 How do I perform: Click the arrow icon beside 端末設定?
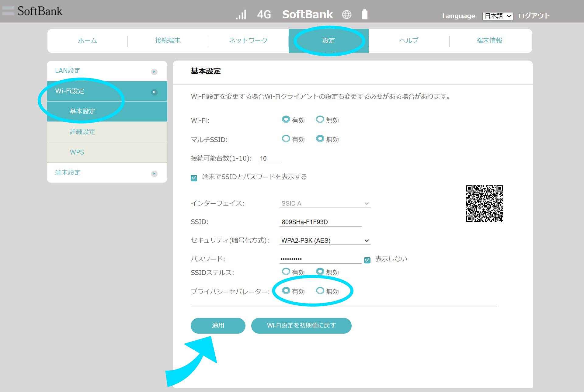(154, 174)
